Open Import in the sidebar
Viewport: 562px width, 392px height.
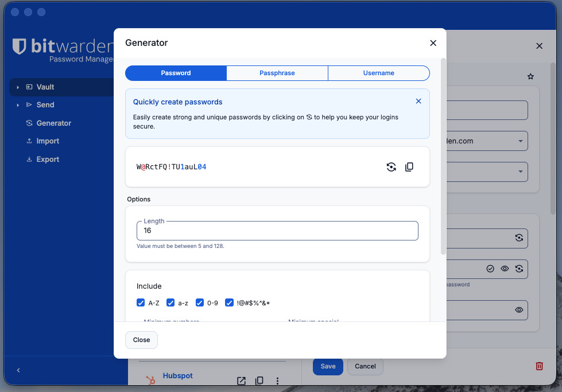pyautogui.click(x=48, y=141)
